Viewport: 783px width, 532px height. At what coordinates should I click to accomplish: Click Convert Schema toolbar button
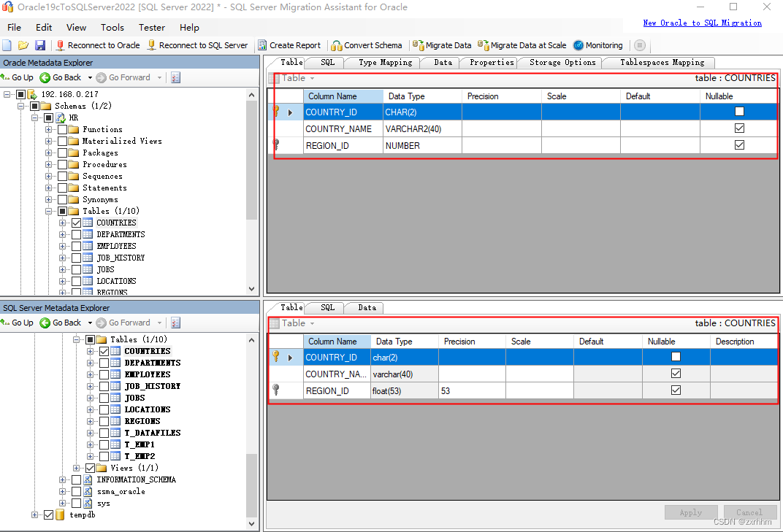tap(367, 45)
